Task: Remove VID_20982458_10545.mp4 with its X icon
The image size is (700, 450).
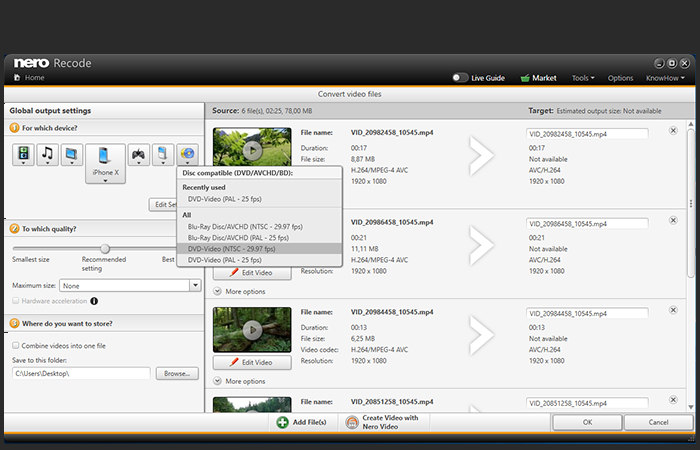Action: coord(672,131)
